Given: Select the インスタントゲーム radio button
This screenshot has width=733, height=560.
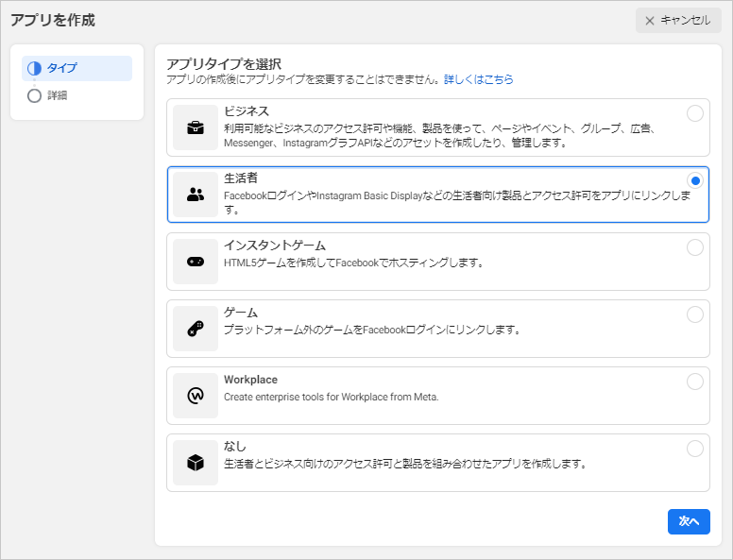Looking at the screenshot, I should [x=695, y=247].
